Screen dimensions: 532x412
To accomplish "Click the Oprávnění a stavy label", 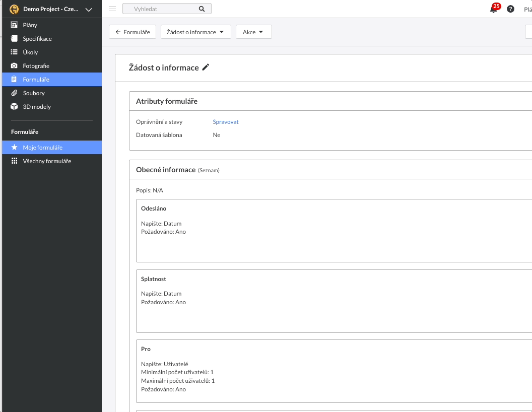I will click(x=159, y=122).
